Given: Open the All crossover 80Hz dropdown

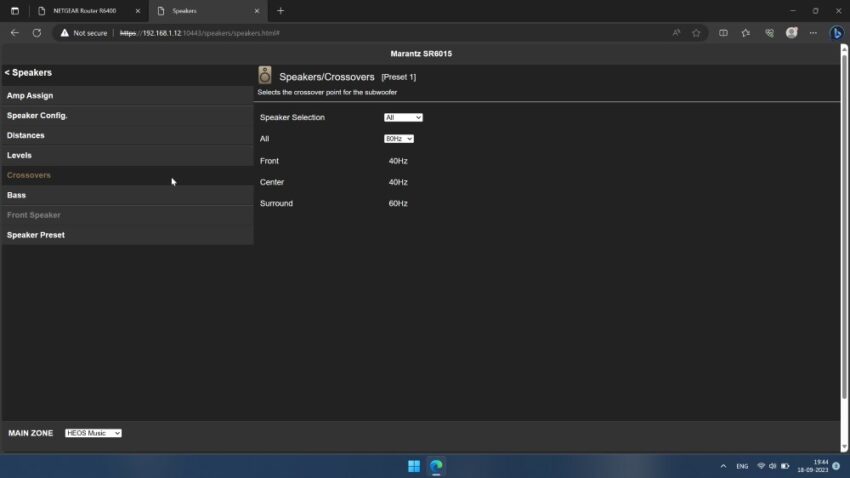Looking at the screenshot, I should [399, 139].
